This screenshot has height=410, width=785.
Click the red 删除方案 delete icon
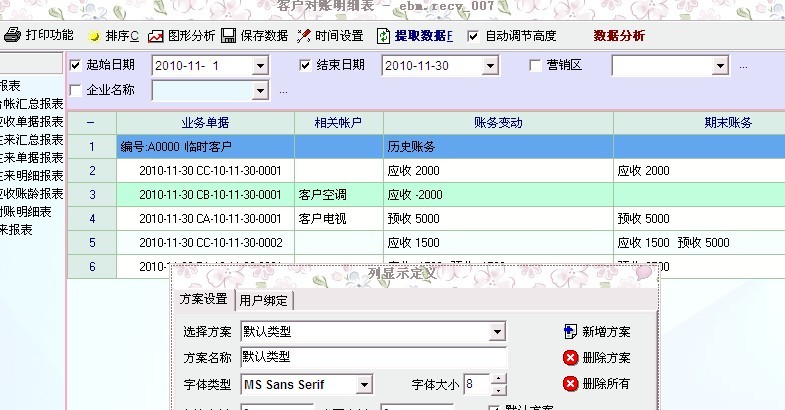click(570, 357)
